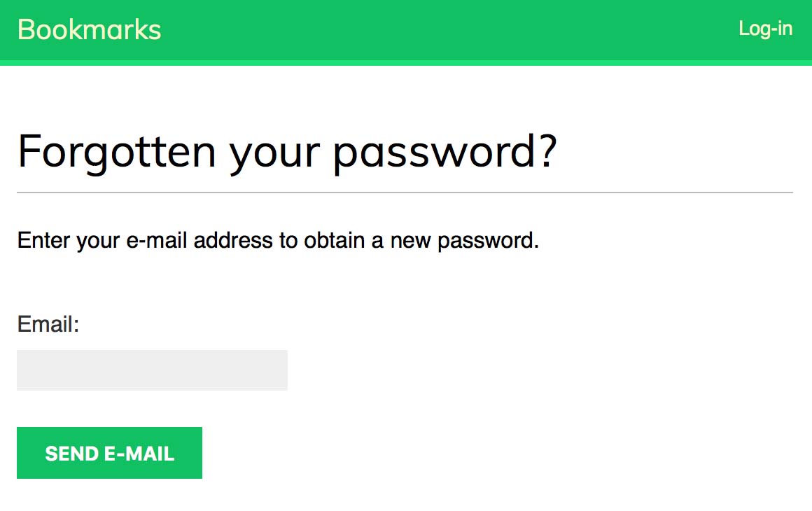Viewport: 812px width, 511px height.
Task: Focus the Email input field
Action: coord(152,370)
